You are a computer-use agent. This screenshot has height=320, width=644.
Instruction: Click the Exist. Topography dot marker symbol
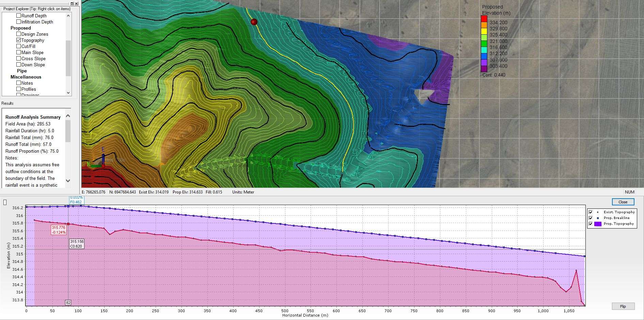[598, 212]
